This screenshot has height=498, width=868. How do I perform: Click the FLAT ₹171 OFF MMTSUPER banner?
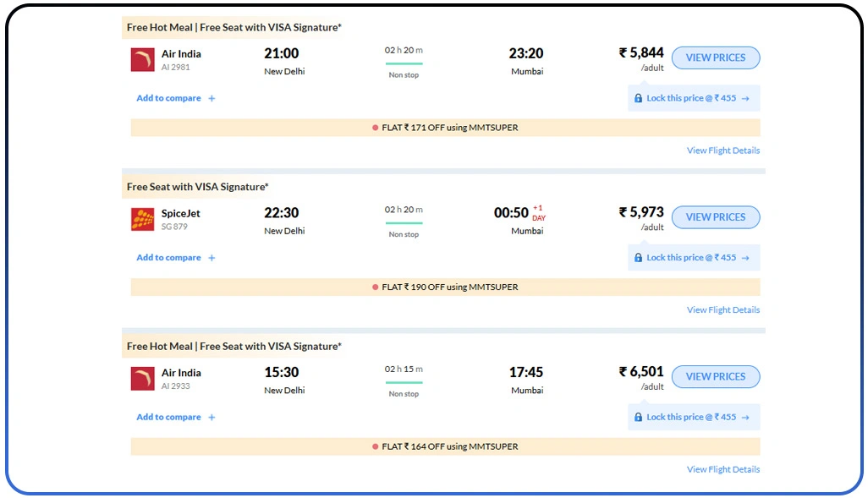tap(445, 128)
